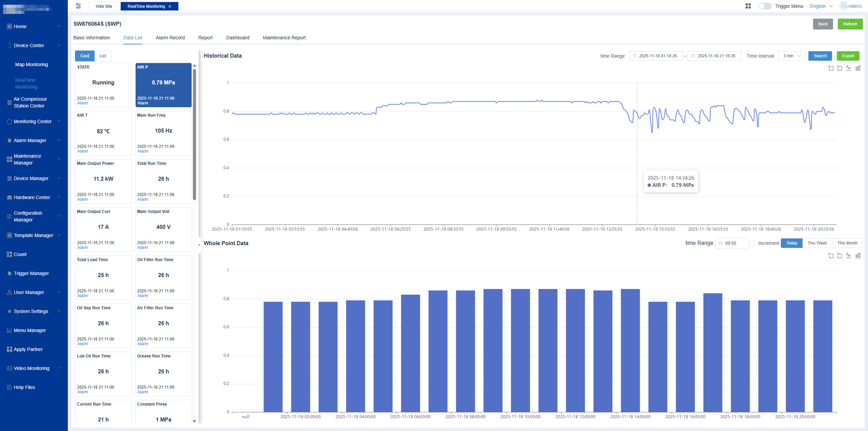This screenshot has width=868, height=431.
Task: Switch Historical Data chart to bar view
Action: 858,68
